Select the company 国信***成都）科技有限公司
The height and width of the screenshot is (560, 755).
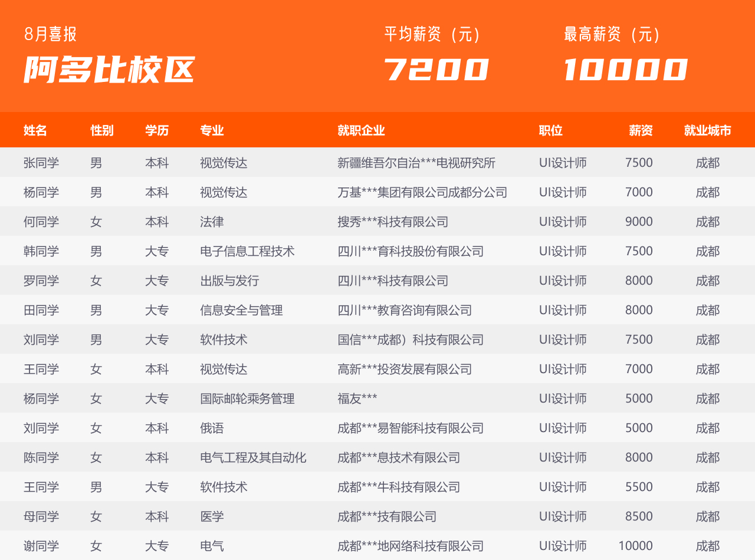(411, 340)
